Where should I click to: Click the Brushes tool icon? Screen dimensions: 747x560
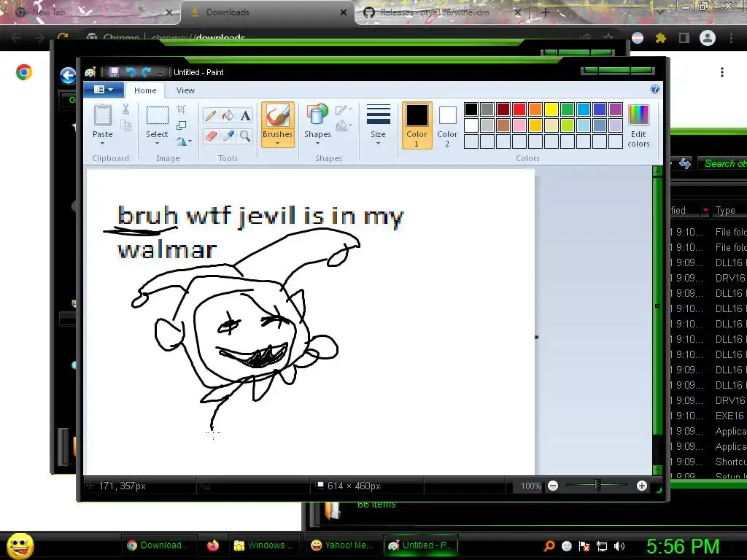point(277,116)
